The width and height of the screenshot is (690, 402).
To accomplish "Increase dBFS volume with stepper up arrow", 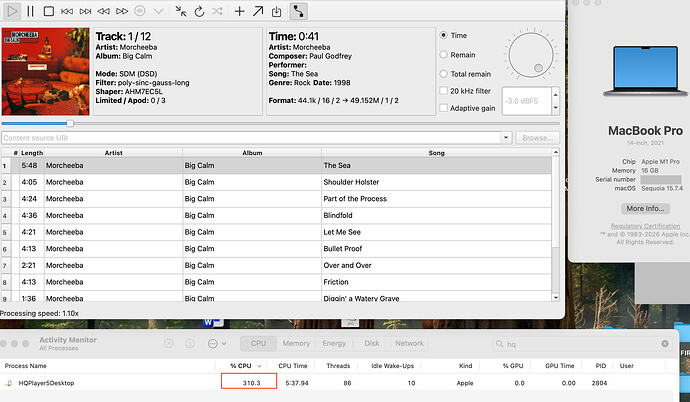I will point(555,95).
